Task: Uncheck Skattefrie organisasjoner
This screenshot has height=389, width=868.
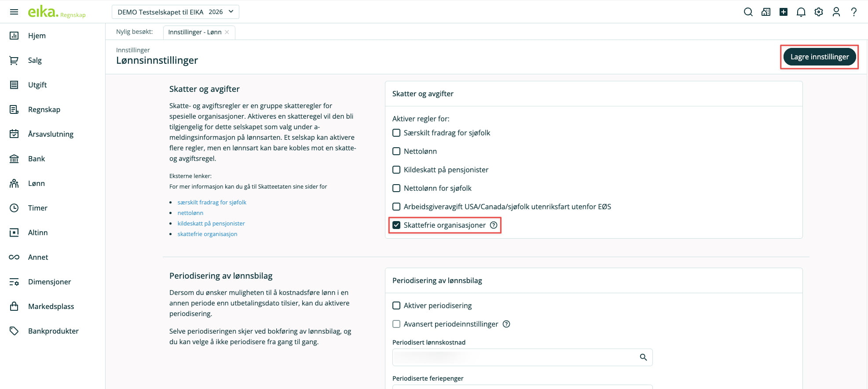Action: [396, 225]
